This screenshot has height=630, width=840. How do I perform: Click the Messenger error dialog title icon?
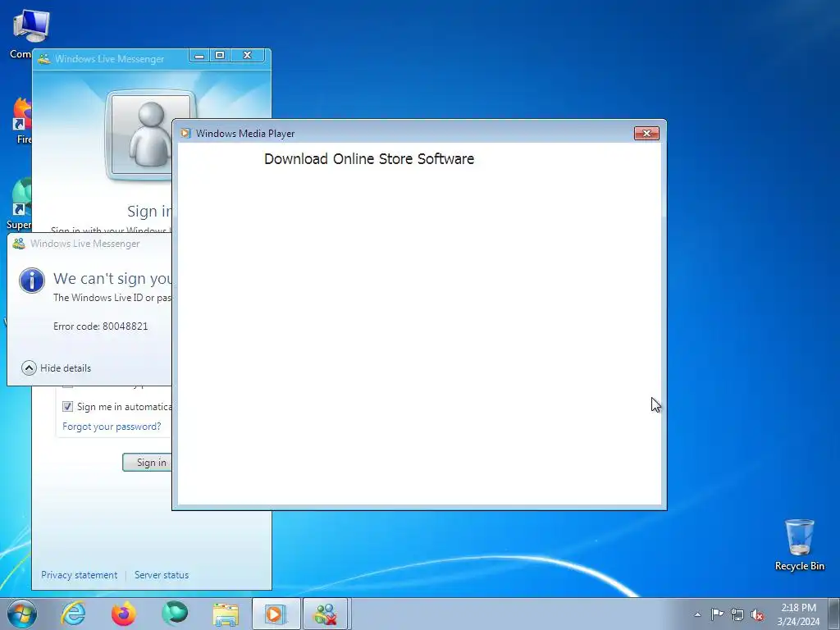[x=19, y=244]
